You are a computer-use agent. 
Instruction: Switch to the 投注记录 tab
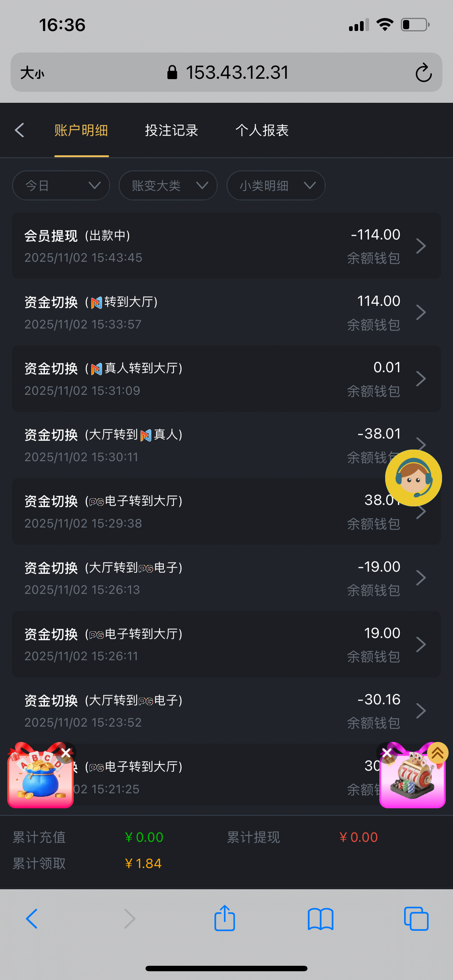point(171,131)
